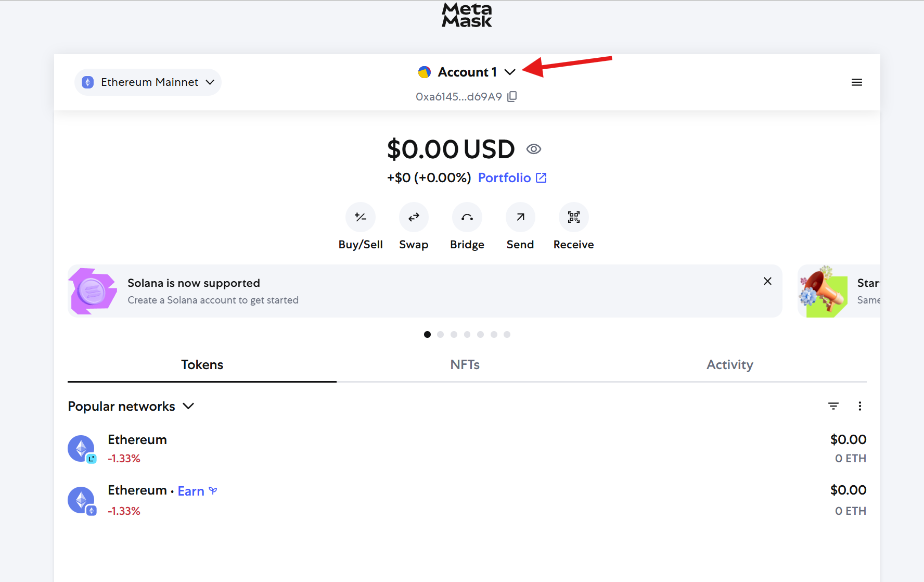
Task: Go to the sixth carousel slide dot
Action: (x=494, y=334)
